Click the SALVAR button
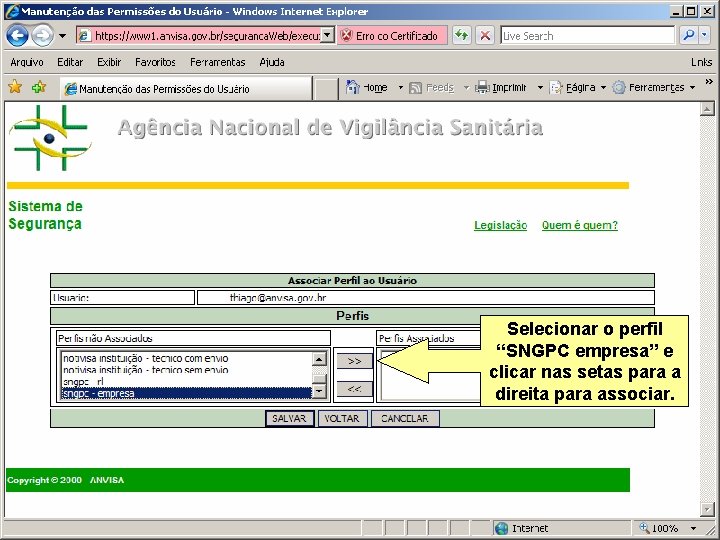The height and width of the screenshot is (540, 720). click(289, 418)
